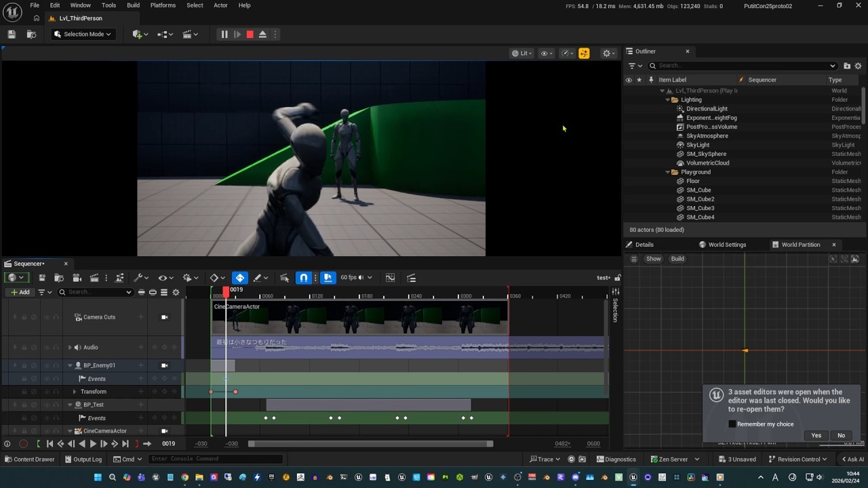Eject from the player controller
The height and width of the screenshot is (488, 868).
click(262, 34)
